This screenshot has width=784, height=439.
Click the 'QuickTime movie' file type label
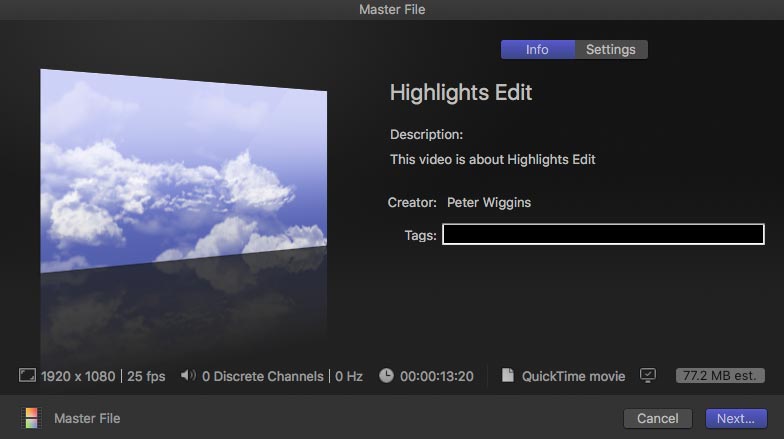click(574, 376)
